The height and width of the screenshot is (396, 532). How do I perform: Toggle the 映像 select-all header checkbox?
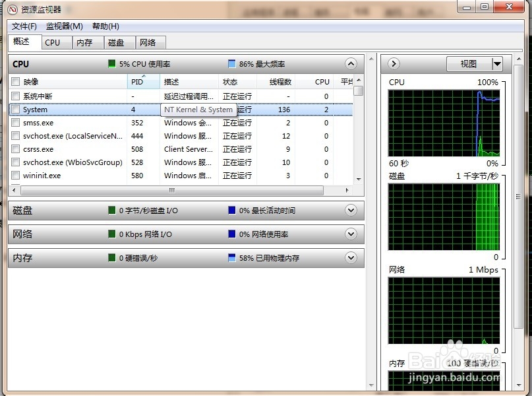16,82
